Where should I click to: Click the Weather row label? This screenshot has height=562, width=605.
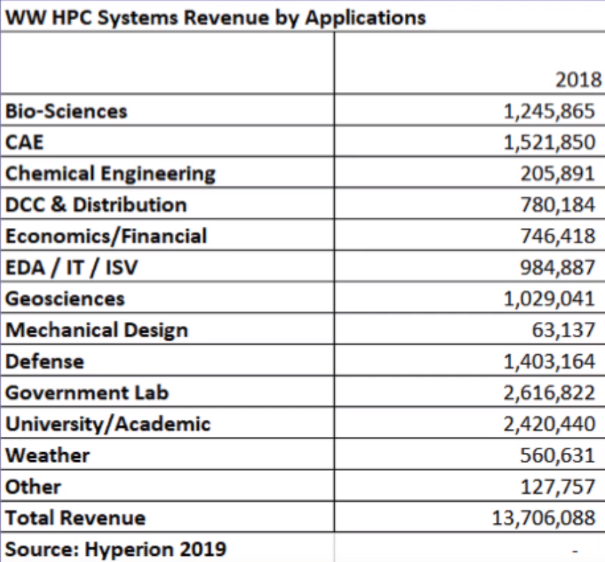point(47,455)
